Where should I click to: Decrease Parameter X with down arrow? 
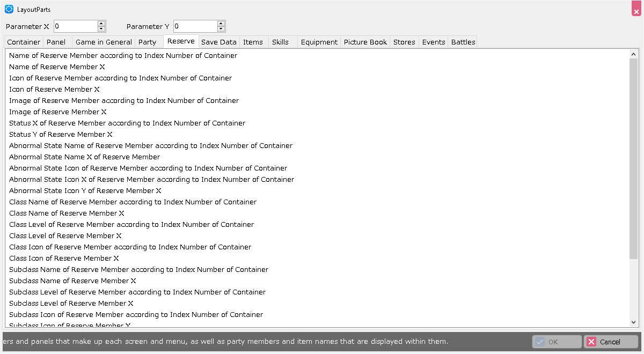point(101,29)
